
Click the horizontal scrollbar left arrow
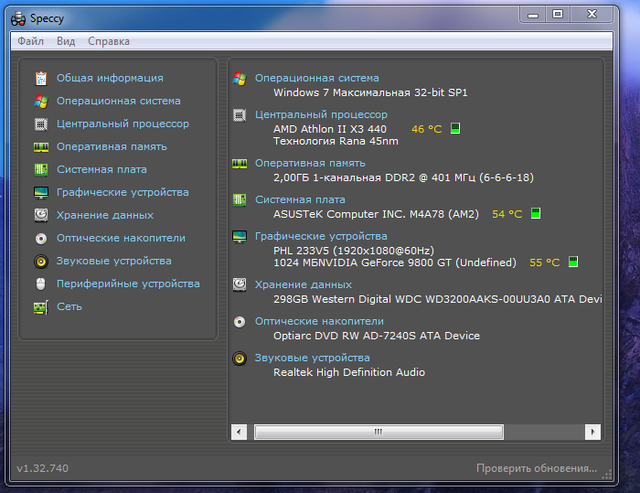[239, 432]
